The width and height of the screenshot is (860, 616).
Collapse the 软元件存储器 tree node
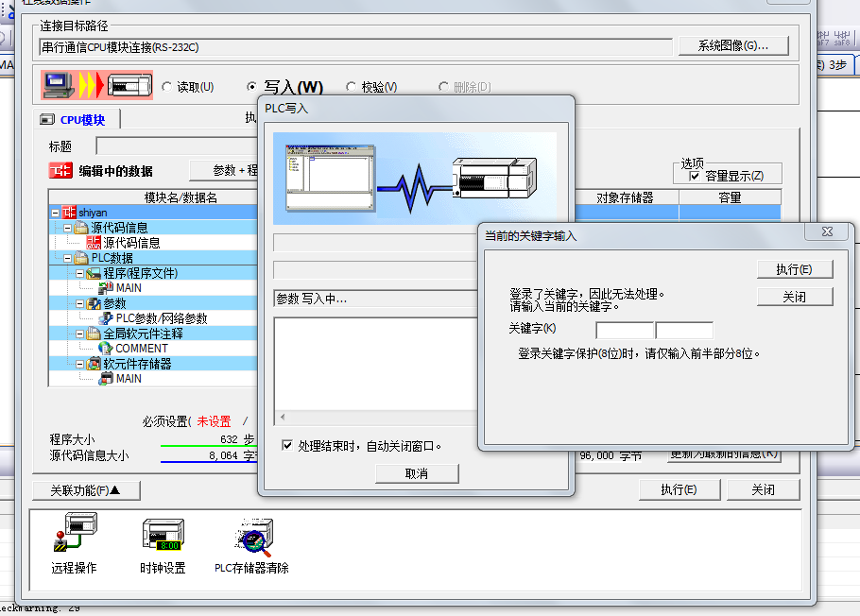[x=81, y=364]
